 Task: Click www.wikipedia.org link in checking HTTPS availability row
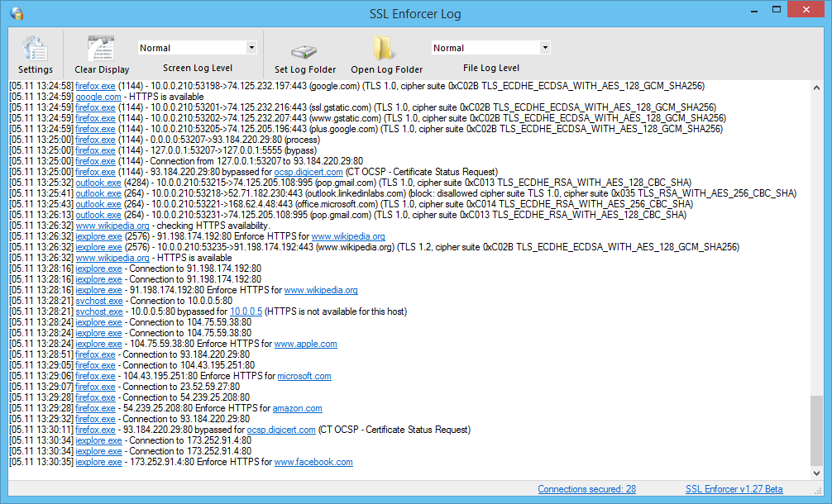(x=112, y=226)
